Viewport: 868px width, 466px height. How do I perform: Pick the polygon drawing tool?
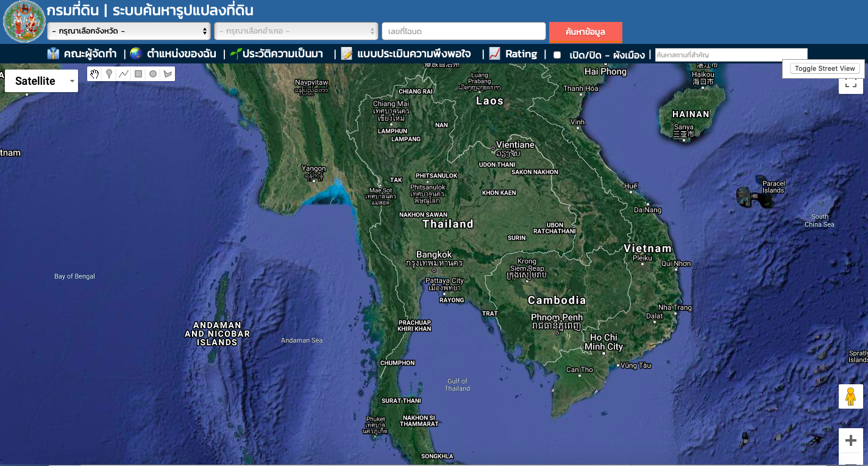167,73
